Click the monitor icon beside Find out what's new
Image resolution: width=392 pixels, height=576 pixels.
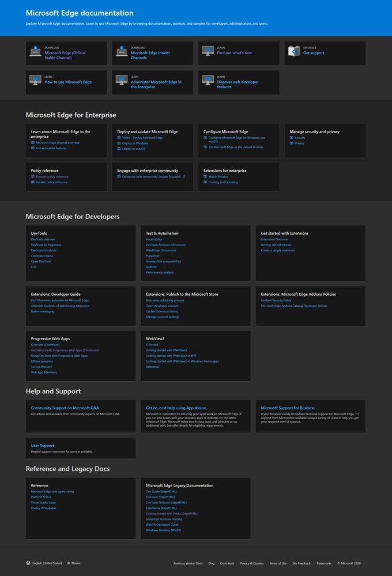click(208, 51)
